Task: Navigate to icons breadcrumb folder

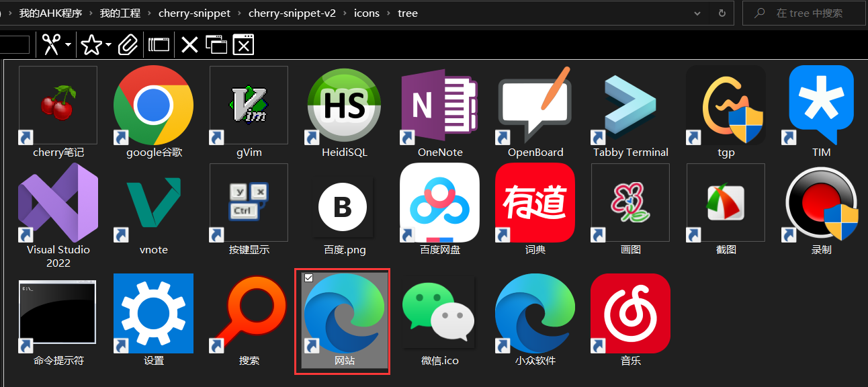Action: 367,13
